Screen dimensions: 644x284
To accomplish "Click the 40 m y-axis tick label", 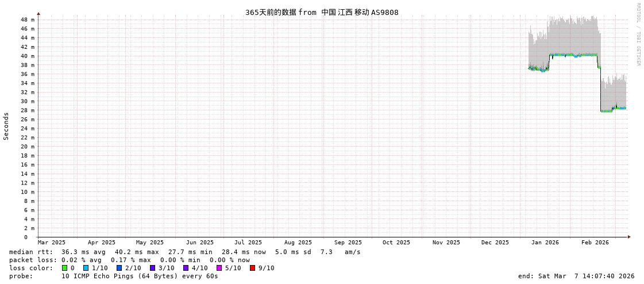I will [28, 56].
